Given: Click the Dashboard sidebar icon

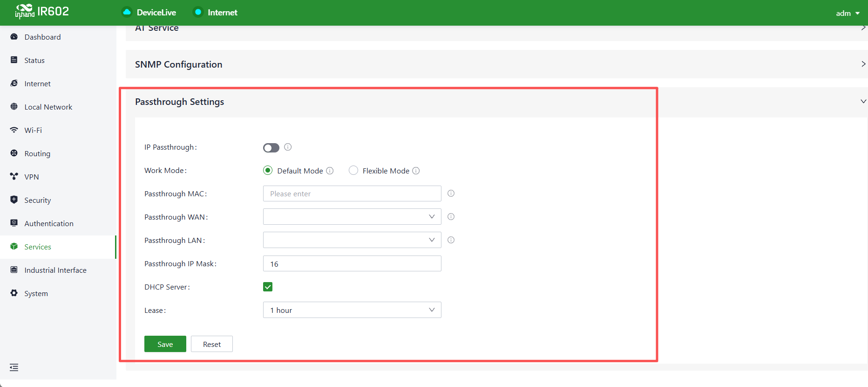Looking at the screenshot, I should 14,37.
